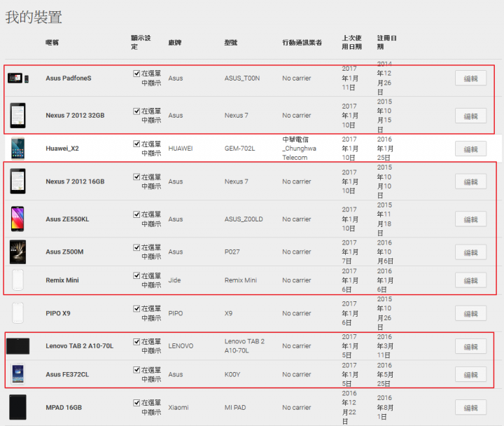Click the Nexus 7 2012 32GB device image
This screenshot has width=504, height=426.
pos(17,116)
